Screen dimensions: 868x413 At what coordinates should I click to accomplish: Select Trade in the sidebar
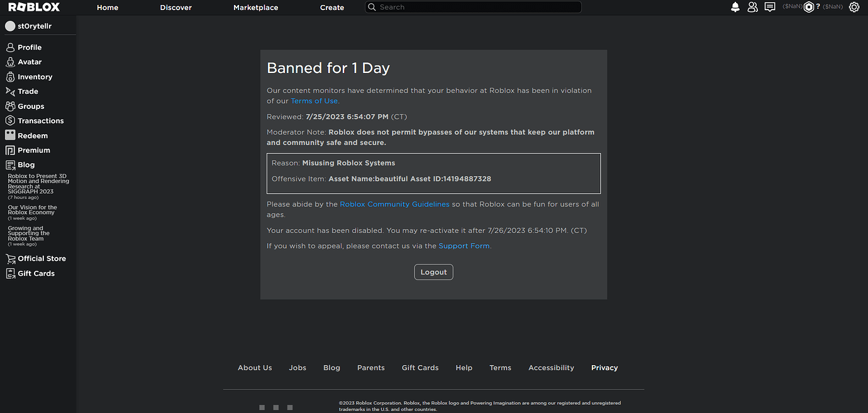tap(28, 91)
